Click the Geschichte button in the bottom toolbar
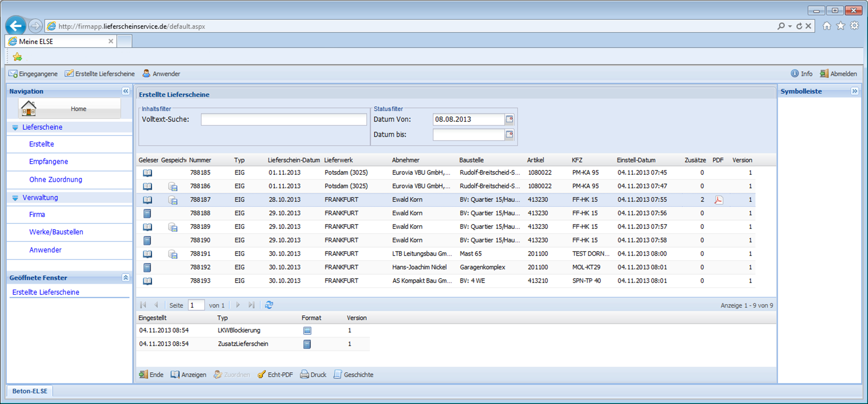This screenshot has width=868, height=404. pos(353,375)
